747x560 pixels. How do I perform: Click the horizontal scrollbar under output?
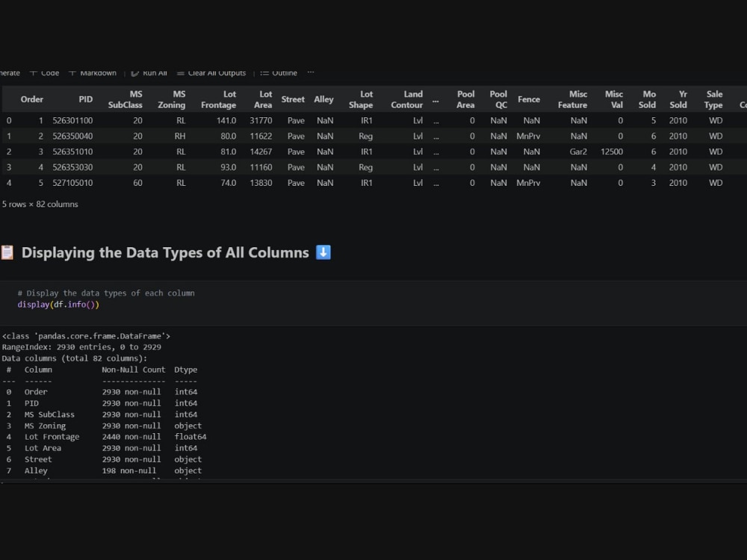click(373, 482)
